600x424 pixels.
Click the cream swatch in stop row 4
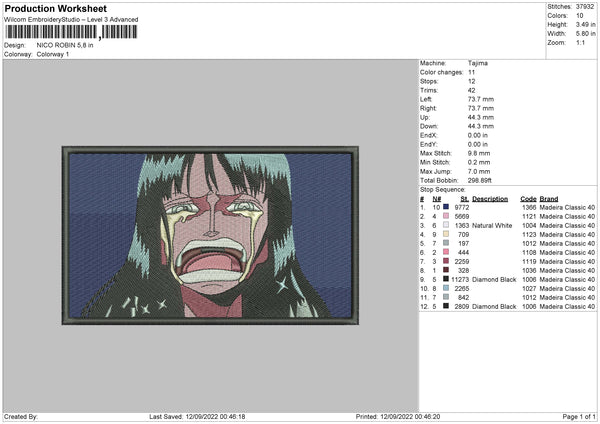click(446, 234)
